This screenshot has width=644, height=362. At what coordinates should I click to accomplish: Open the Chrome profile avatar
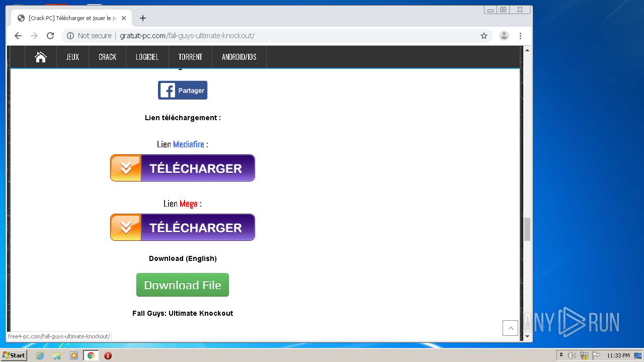tap(504, 36)
